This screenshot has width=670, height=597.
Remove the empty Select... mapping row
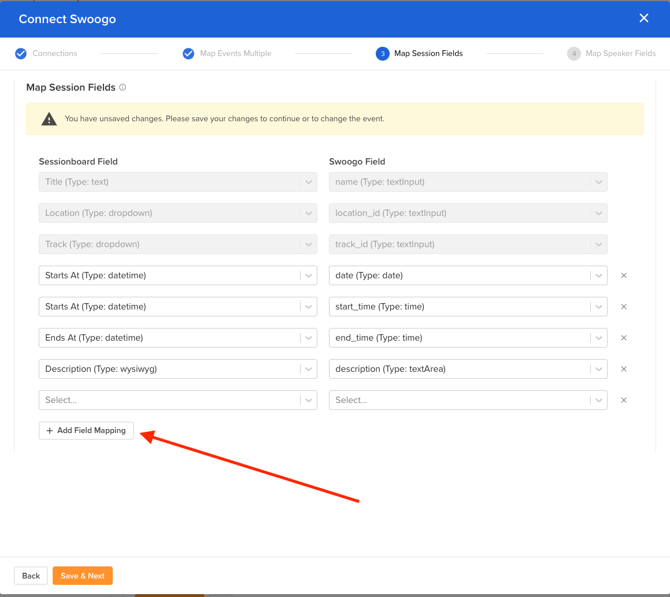(x=623, y=400)
